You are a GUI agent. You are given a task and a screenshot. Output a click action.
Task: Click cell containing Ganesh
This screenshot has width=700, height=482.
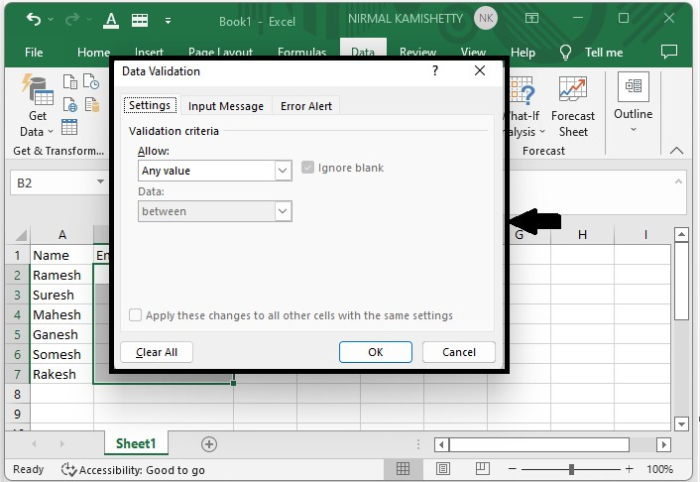tap(62, 334)
